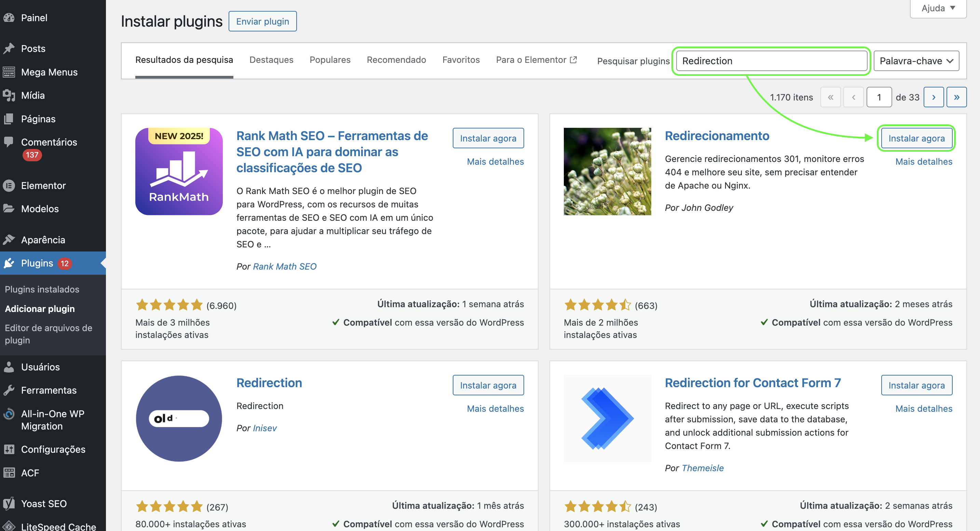Screen dimensions: 980x531
Task: Click the Rank Math SEO author link
Action: (x=285, y=266)
